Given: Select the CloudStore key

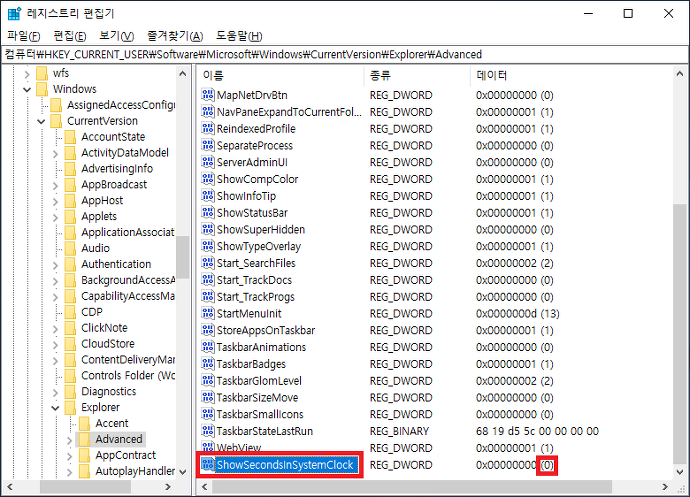Looking at the screenshot, I should click(108, 344).
